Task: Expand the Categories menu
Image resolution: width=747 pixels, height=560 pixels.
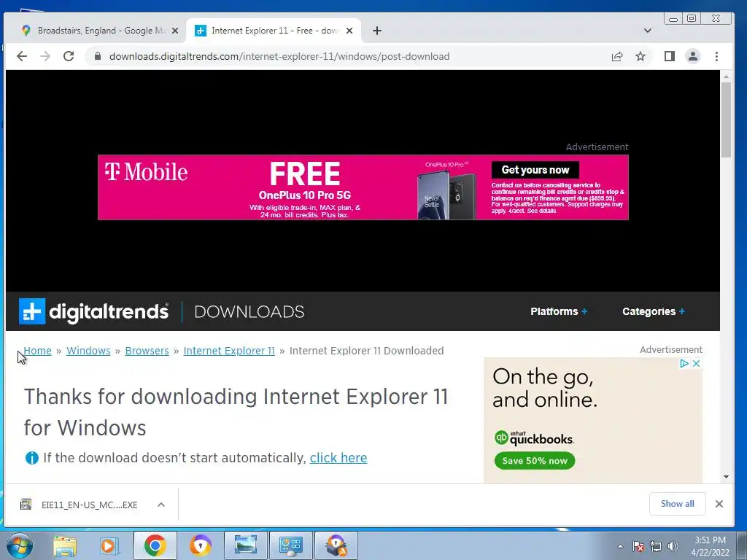Action: tap(654, 311)
